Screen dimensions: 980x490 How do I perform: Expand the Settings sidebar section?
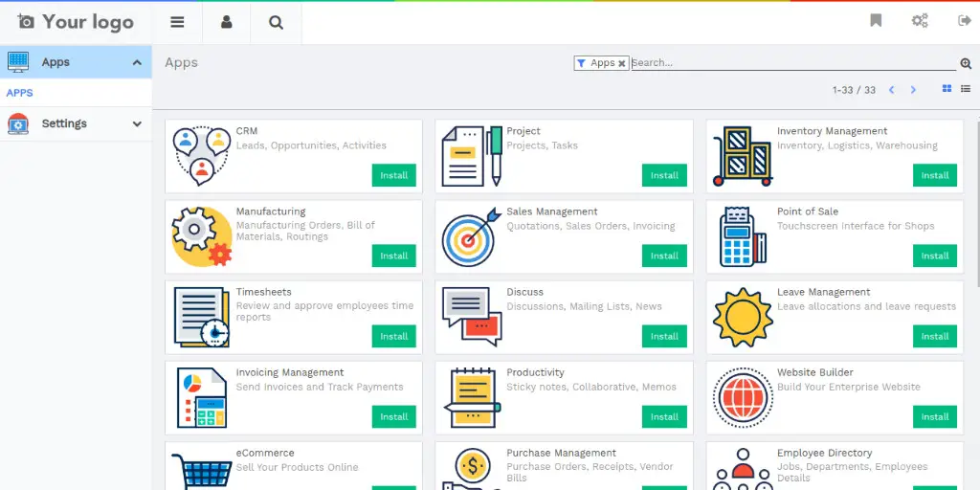pos(137,123)
